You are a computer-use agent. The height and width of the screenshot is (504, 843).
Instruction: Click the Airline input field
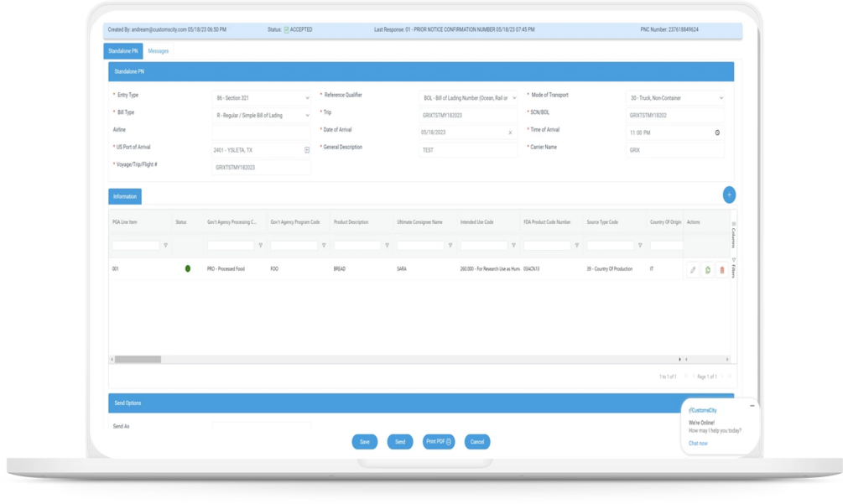pyautogui.click(x=261, y=132)
